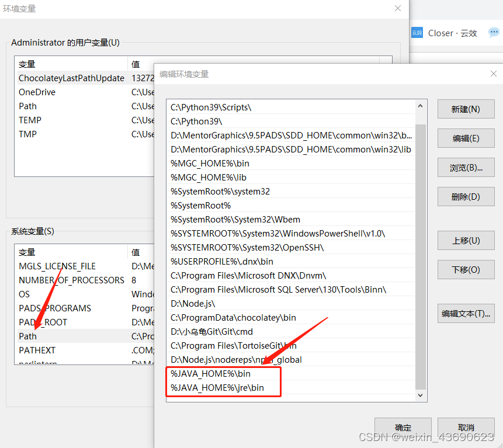Select the TEMP user variable

(x=86, y=120)
